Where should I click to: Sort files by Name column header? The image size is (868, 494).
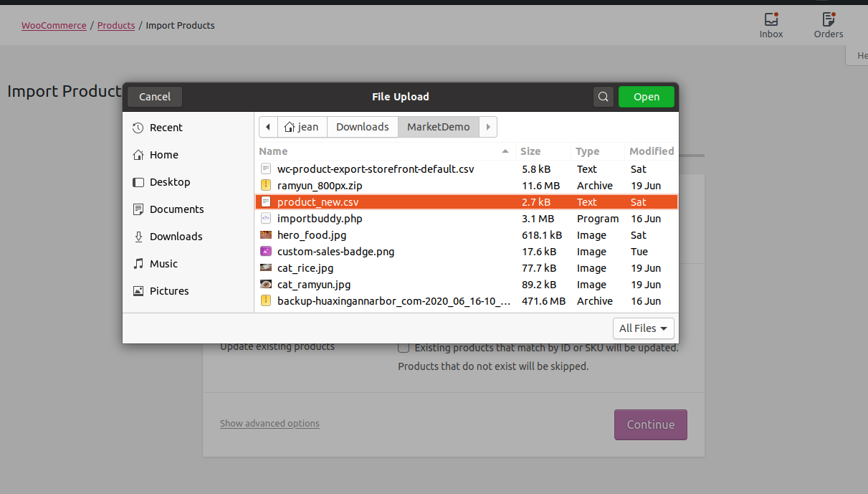[x=386, y=151]
